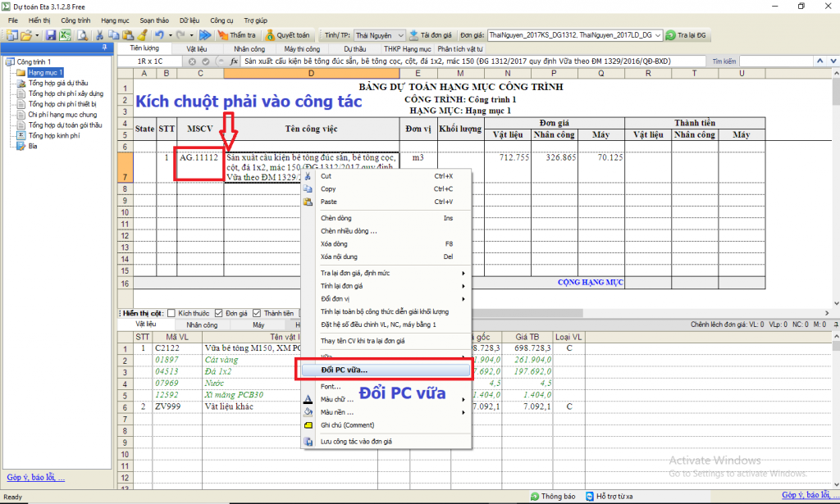The height and width of the screenshot is (504, 840).
Task: Toggle the Thành tiền column checkbox
Action: [258, 313]
